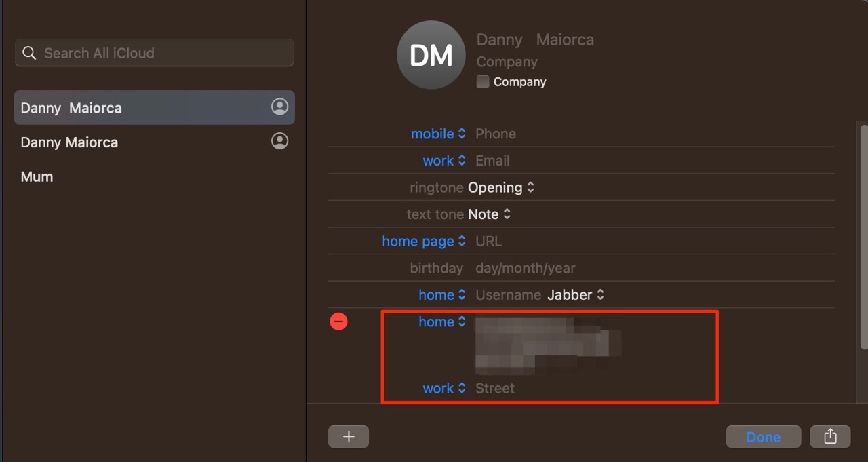Screen dimensions: 868x462
Task: Click the Phone number field
Action: tap(496, 134)
